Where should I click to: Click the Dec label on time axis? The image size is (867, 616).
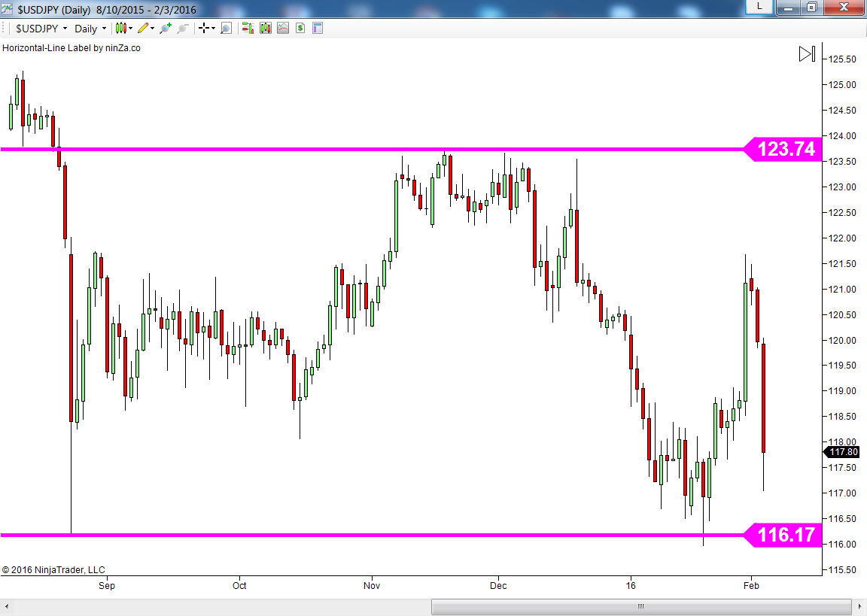(x=498, y=586)
